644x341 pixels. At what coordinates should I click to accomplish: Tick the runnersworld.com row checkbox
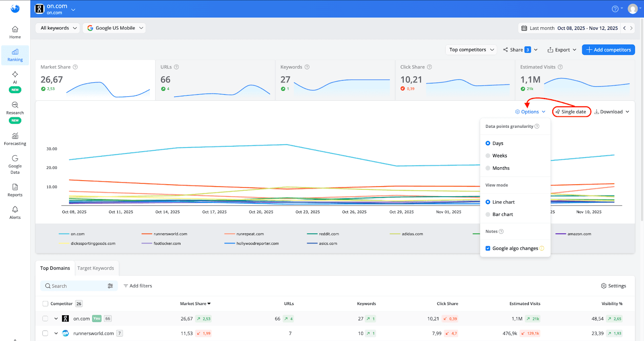[45, 333]
